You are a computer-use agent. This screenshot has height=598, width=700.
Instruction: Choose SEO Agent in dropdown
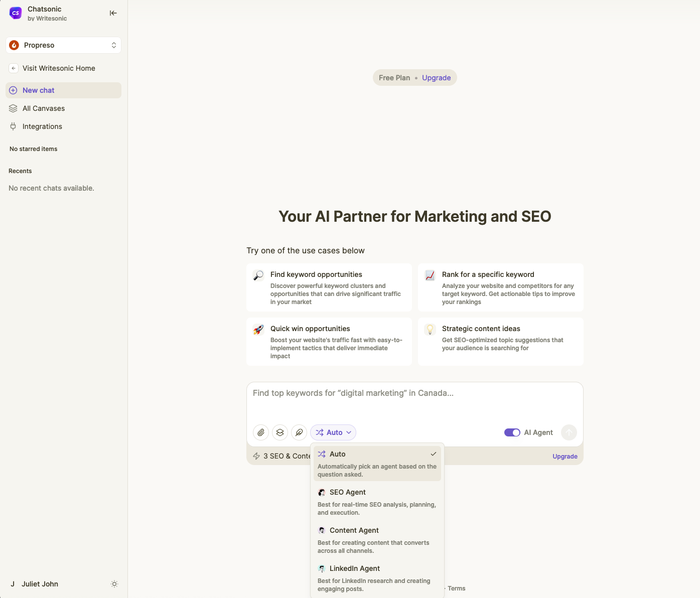(x=377, y=502)
